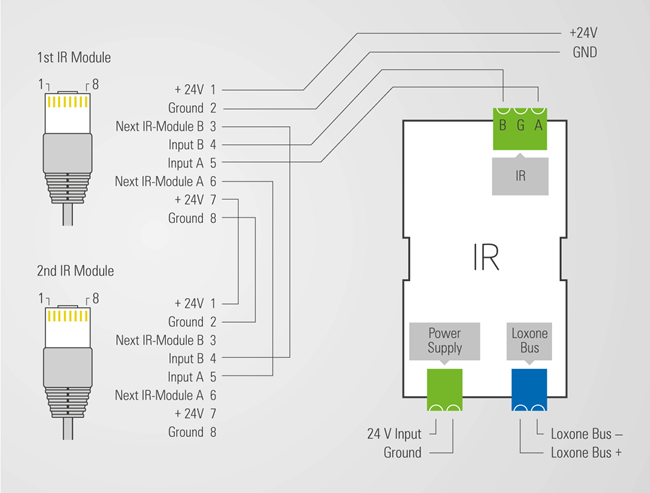This screenshot has width=650, height=493.
Task: Click the 24 V Input label
Action: point(395,434)
